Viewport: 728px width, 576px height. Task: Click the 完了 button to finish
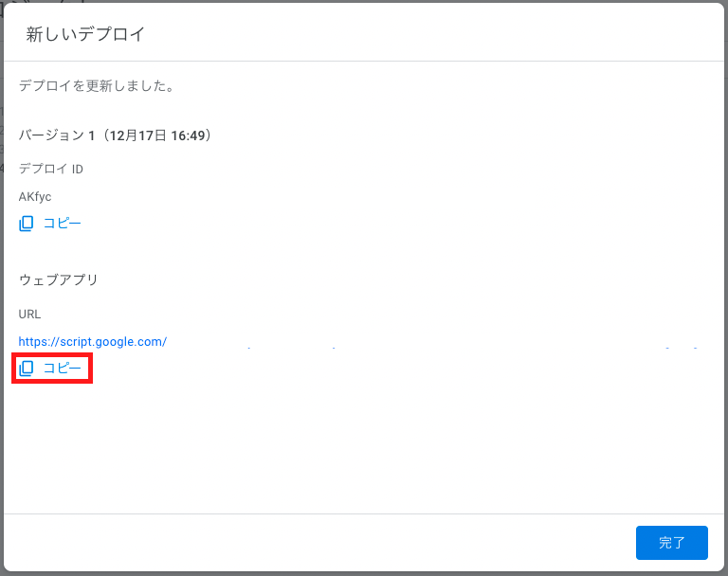click(671, 543)
